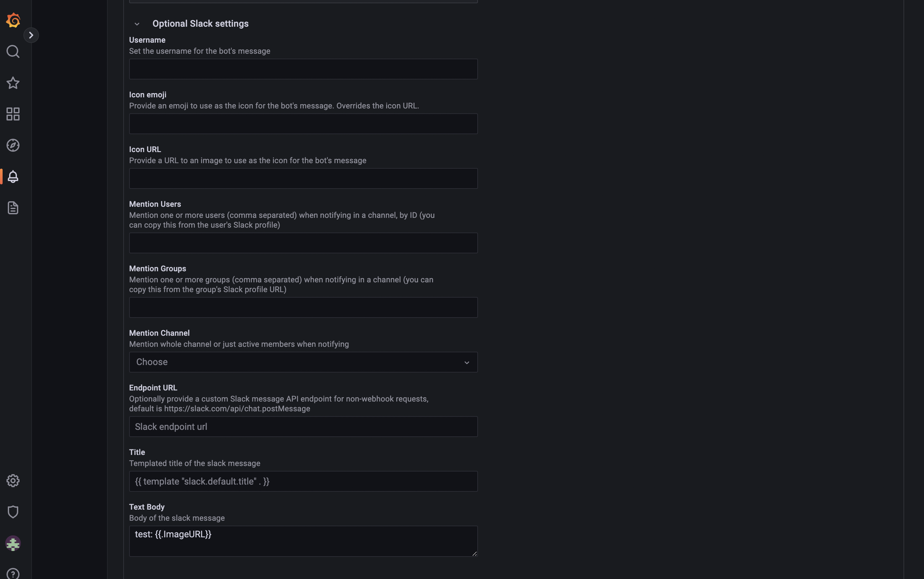The width and height of the screenshot is (924, 579).
Task: Open the Dashboards grid icon
Action: coord(13,114)
